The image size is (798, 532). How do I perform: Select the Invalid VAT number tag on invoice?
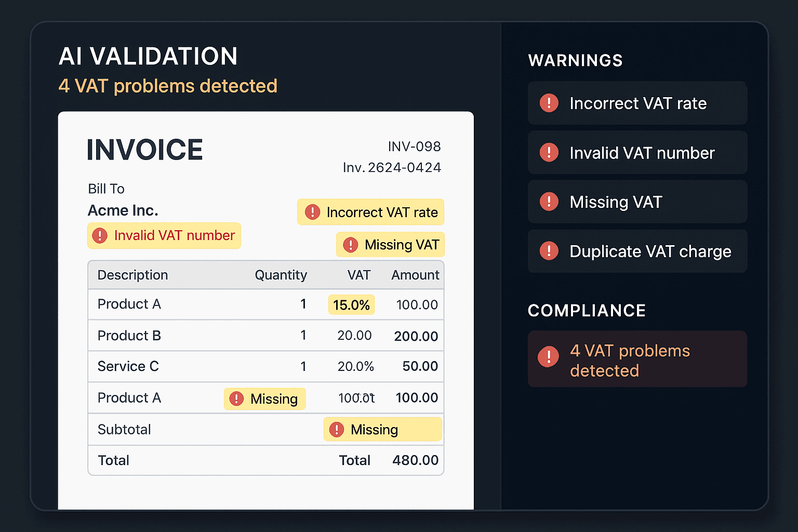(x=164, y=235)
